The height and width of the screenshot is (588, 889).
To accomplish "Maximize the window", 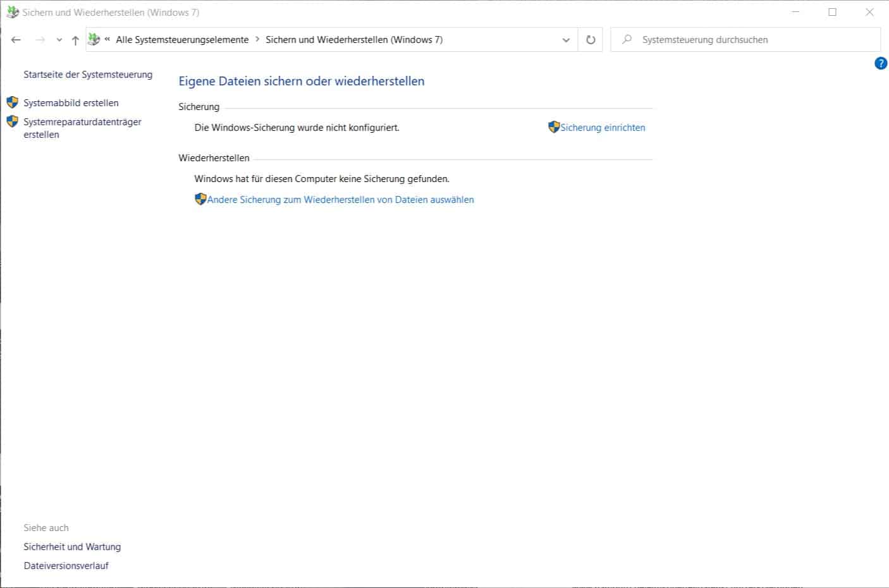I will click(833, 12).
